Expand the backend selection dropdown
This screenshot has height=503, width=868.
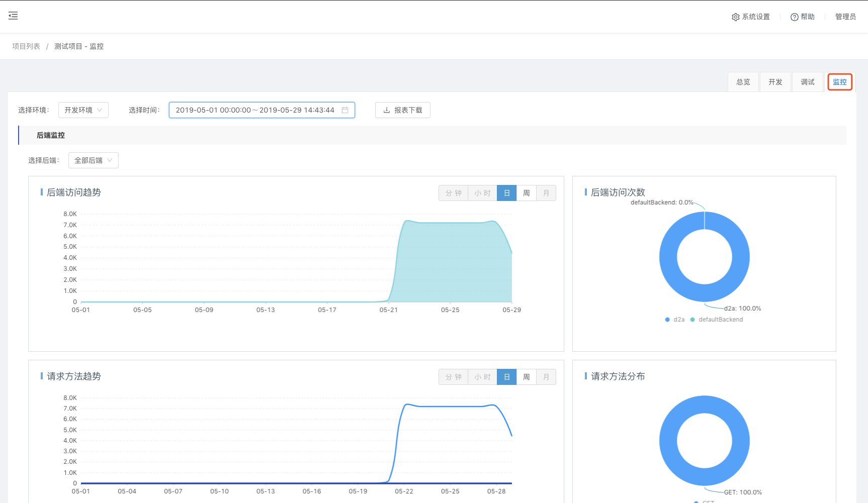tap(94, 160)
